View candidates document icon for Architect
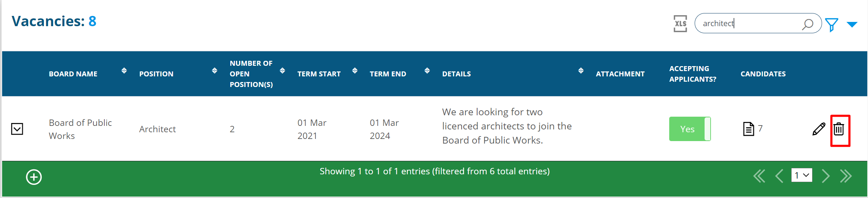This screenshot has width=868, height=198. click(x=748, y=129)
